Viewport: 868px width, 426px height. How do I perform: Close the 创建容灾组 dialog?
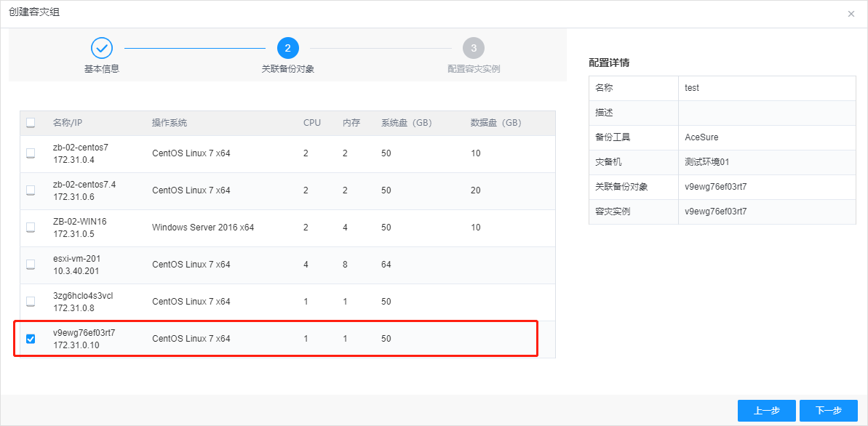851,14
